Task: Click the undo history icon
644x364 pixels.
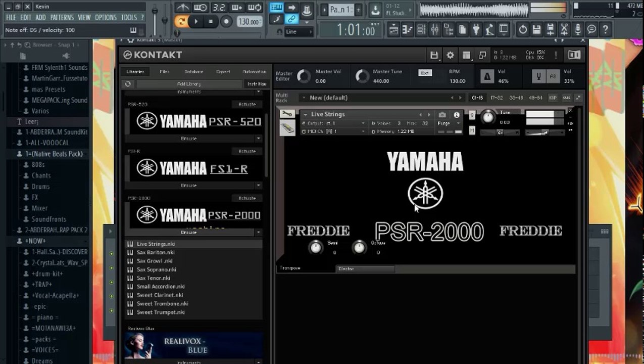Action: tap(523, 29)
